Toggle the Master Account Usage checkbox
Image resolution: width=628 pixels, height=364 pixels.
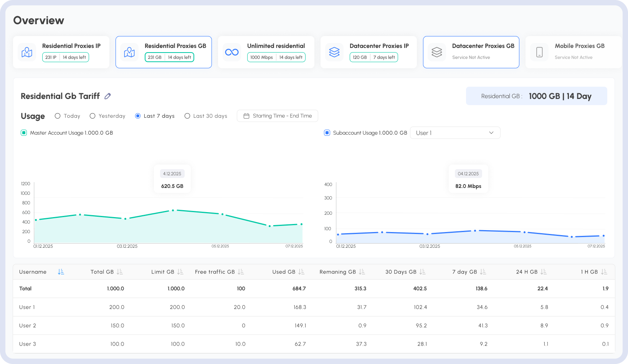24,133
